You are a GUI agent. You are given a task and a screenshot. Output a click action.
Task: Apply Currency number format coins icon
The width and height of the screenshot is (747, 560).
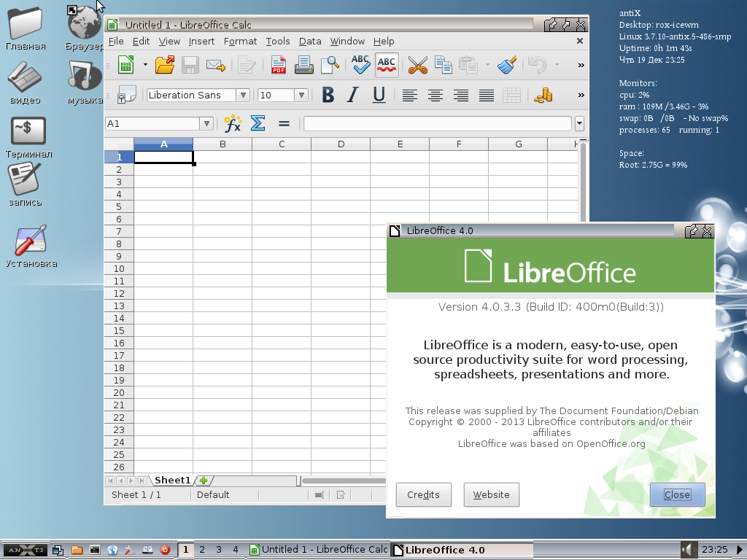click(543, 96)
